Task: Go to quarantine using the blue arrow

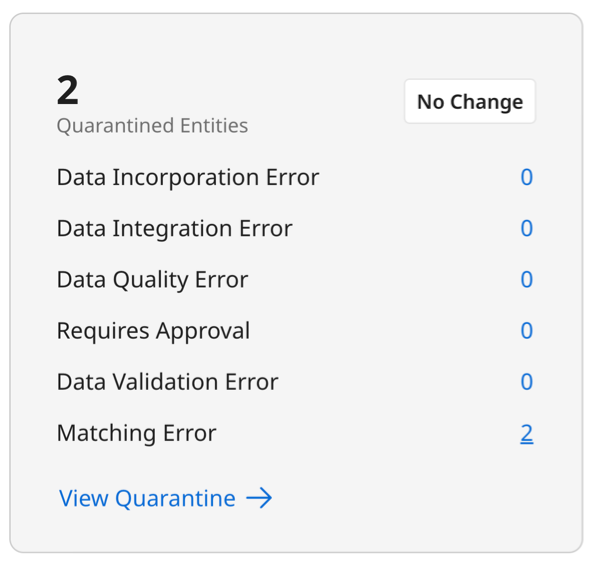Action: [x=259, y=498]
